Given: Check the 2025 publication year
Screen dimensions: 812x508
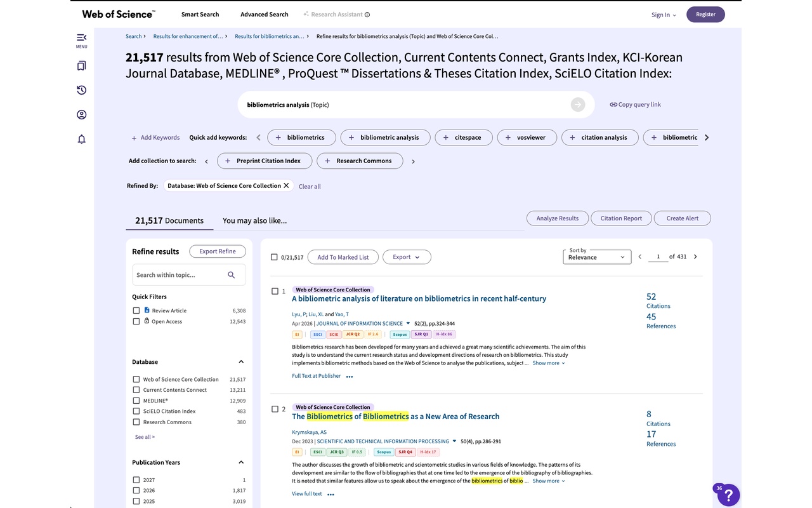Looking at the screenshot, I should tap(136, 501).
